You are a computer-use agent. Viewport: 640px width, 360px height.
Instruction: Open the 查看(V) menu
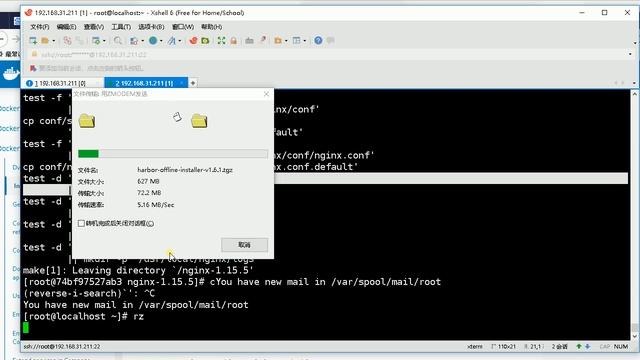[x=94, y=27]
